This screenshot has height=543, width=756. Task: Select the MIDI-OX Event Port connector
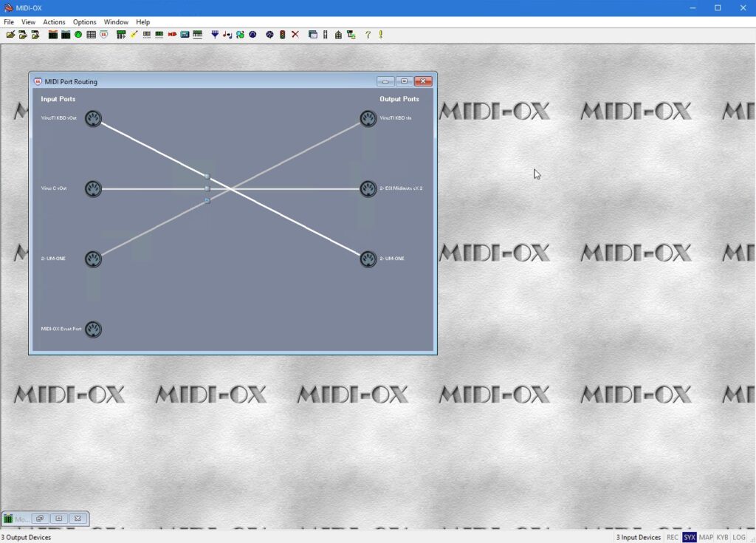click(x=93, y=329)
